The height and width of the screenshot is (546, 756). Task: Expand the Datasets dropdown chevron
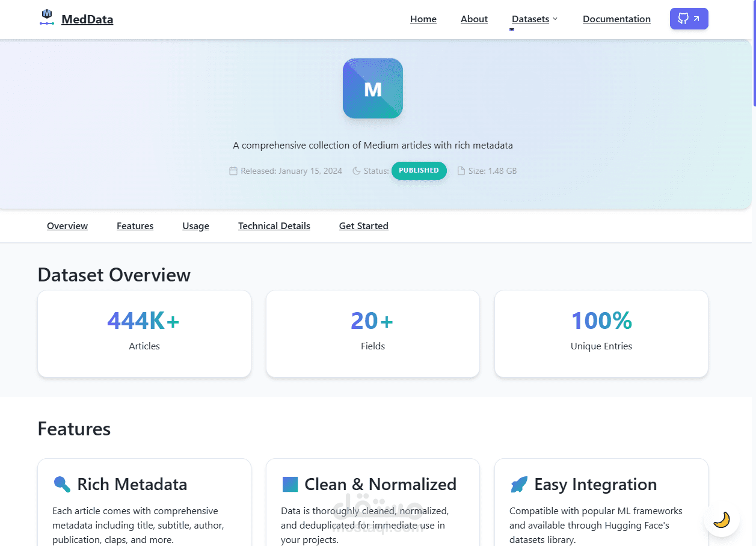click(555, 19)
